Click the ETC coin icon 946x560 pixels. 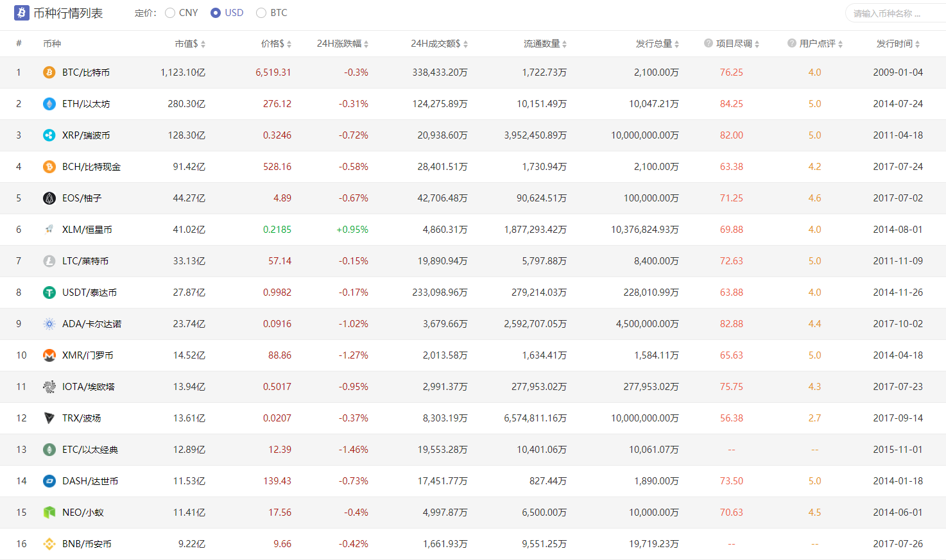pos(49,450)
